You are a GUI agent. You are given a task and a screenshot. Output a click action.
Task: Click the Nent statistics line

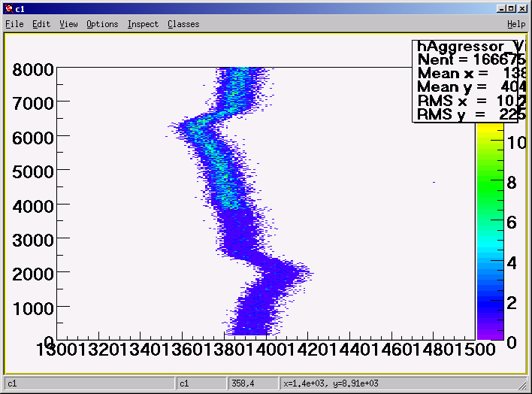coord(471,60)
